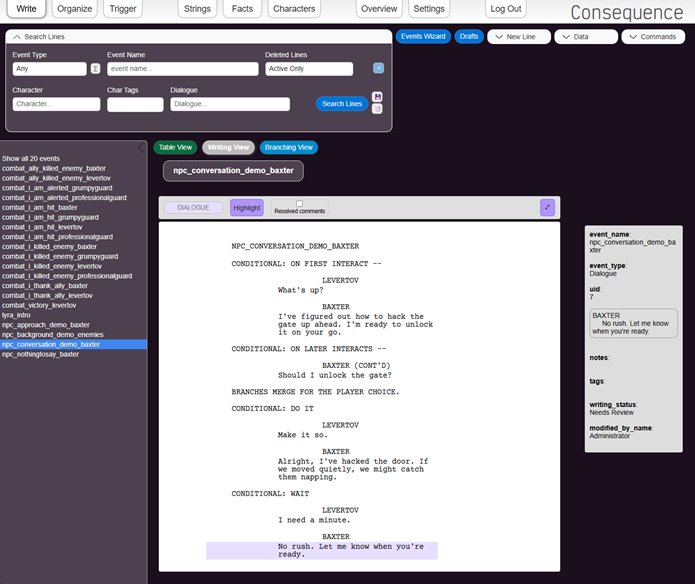Screen dimensions: 695x584
Task: Click the save search floppy icon
Action: click(x=377, y=97)
